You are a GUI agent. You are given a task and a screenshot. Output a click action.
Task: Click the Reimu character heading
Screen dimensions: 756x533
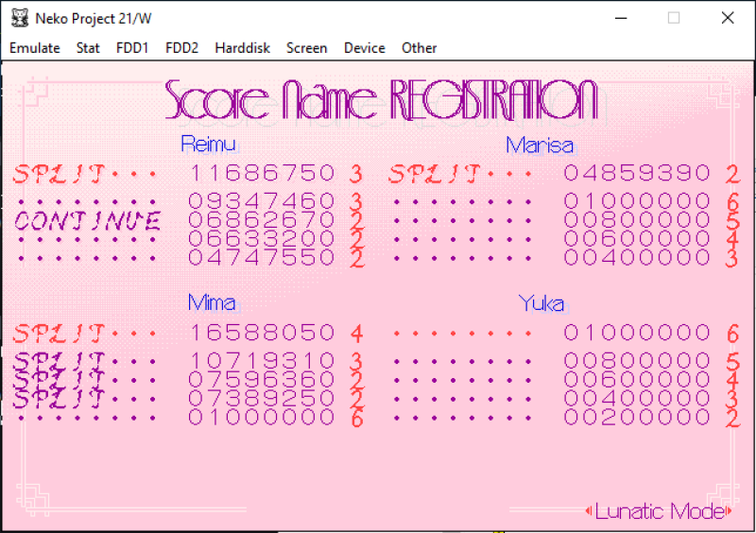(x=208, y=144)
